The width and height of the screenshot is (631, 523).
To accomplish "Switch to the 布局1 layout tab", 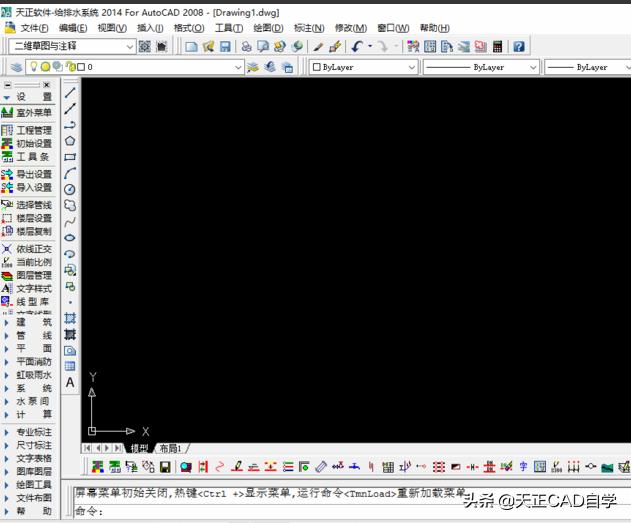I will (171, 449).
